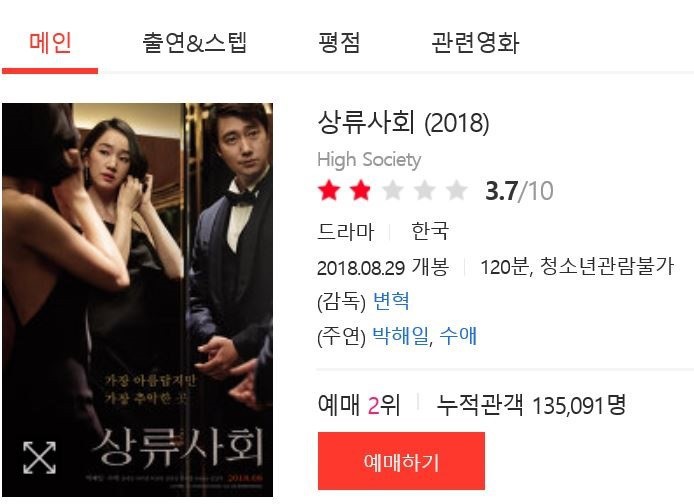The width and height of the screenshot is (694, 504).
Task: Open actor 박해일 profile link
Action: tap(401, 336)
